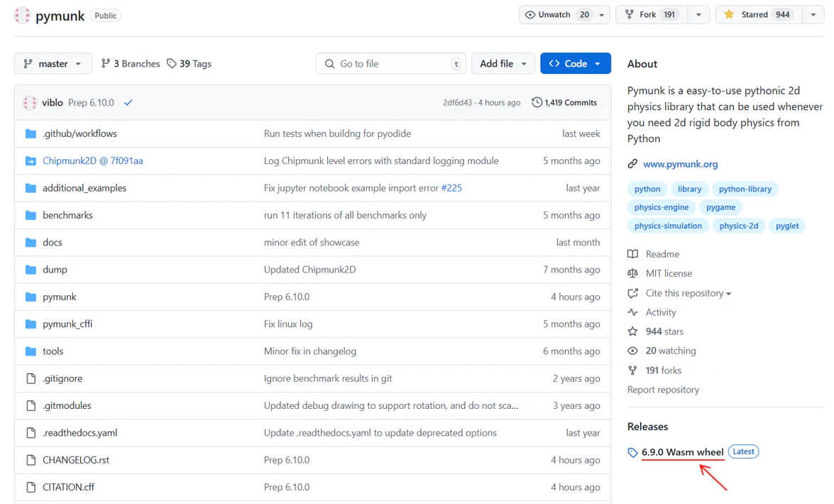Click the tag icon beside 6.9.0 Wasm wheel
Screen dimensions: 834x504
(x=632, y=452)
